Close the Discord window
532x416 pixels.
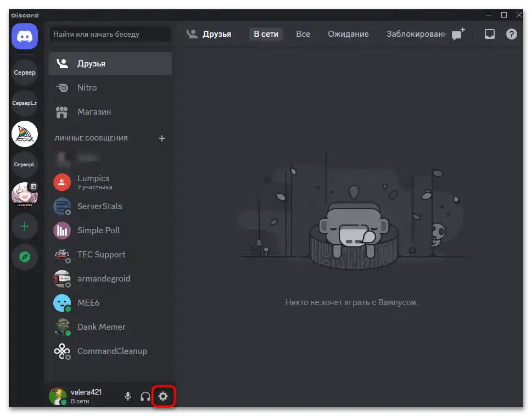point(519,15)
